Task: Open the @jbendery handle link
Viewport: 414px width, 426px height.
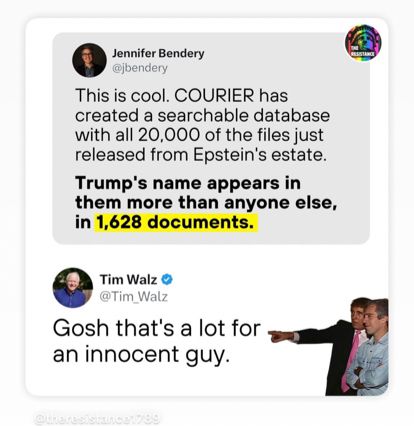Action: [140, 68]
